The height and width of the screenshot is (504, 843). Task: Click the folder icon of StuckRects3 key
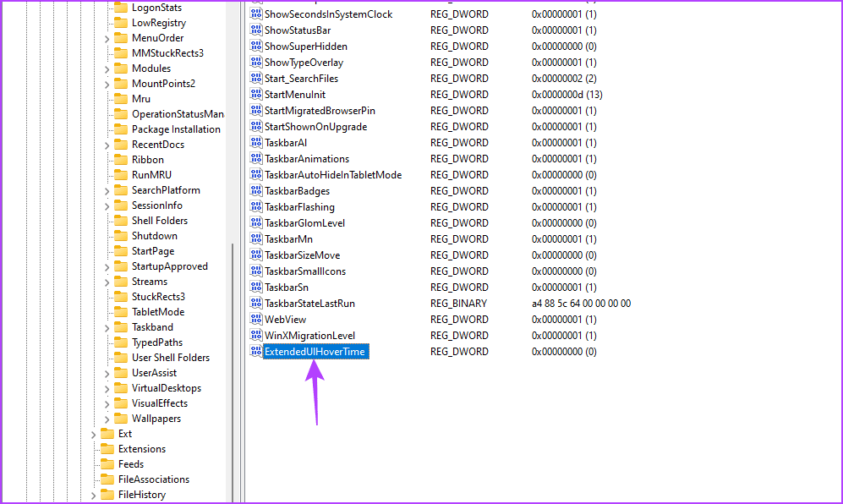point(121,297)
